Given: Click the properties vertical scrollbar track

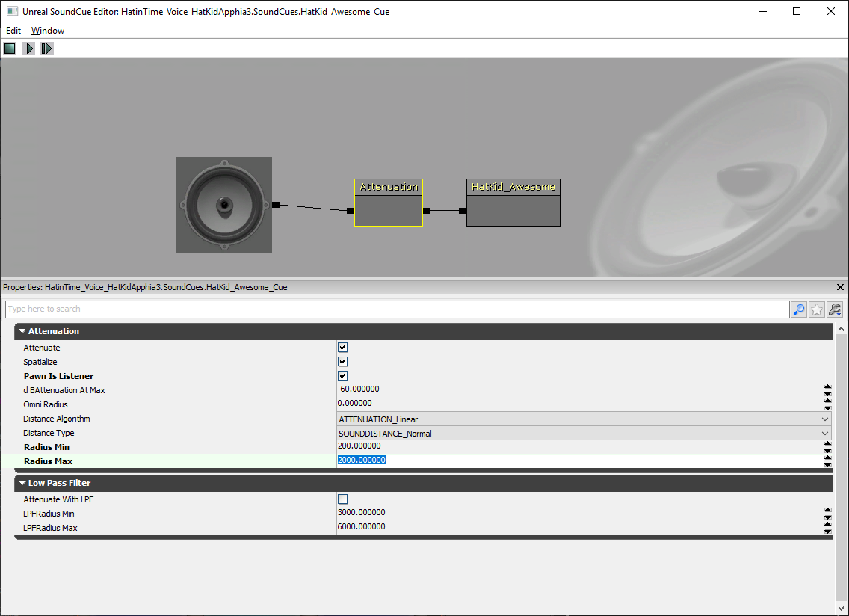Looking at the screenshot, I should pos(841,468).
